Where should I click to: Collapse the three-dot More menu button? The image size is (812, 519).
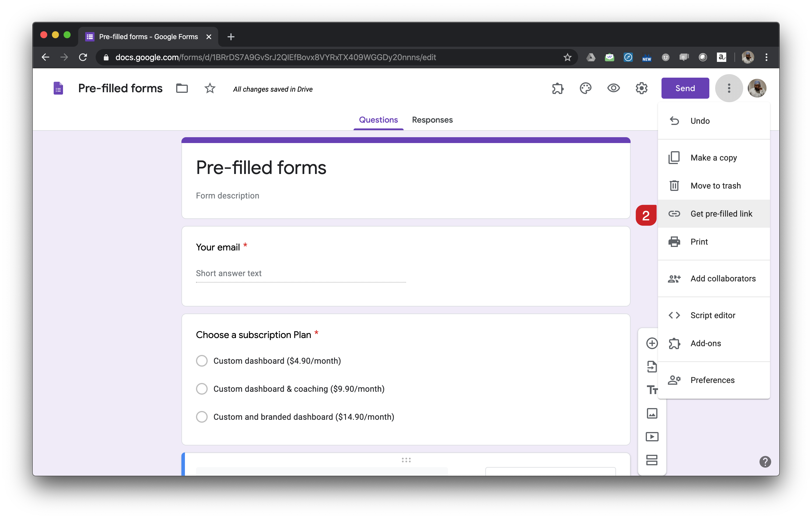pos(729,88)
